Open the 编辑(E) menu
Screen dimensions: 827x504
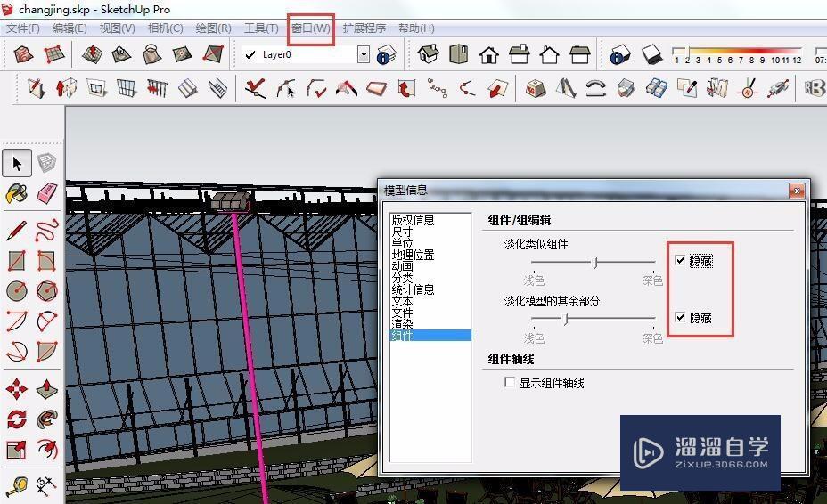pos(70,28)
